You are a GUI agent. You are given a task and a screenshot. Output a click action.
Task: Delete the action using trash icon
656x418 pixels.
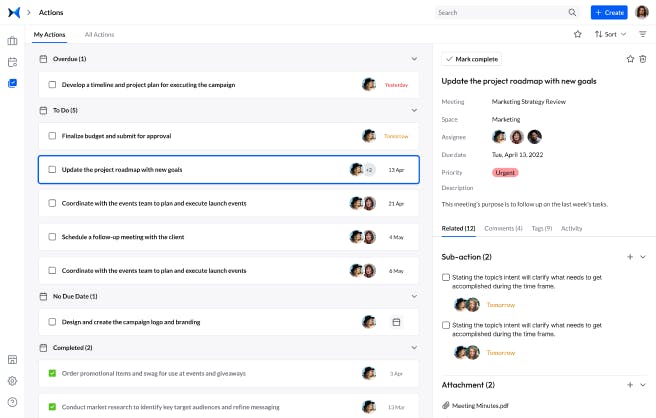pos(643,59)
